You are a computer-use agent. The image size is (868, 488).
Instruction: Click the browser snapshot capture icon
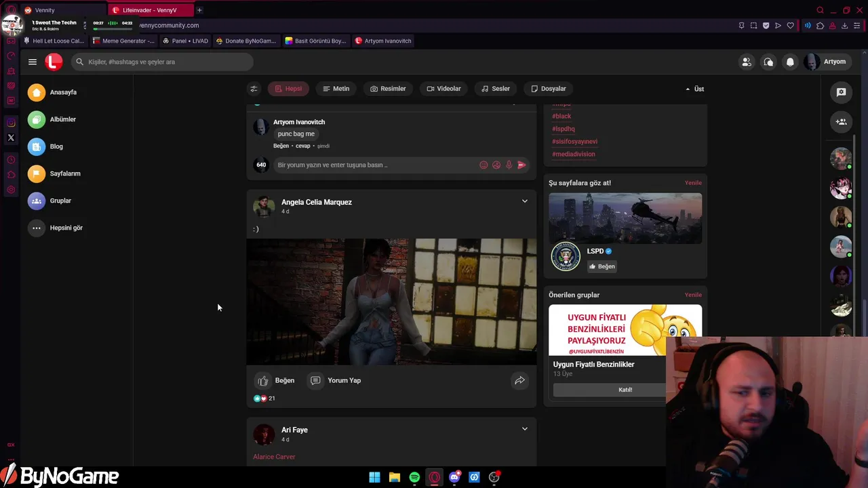coord(753,26)
